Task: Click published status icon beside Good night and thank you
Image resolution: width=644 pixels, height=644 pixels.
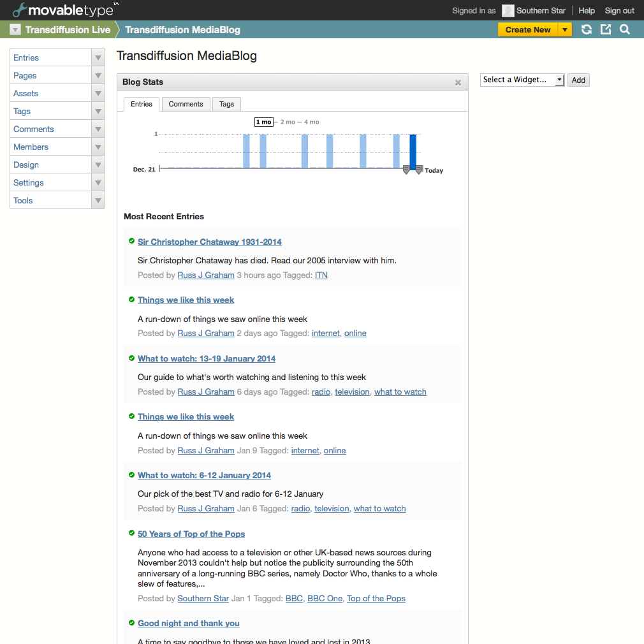Action: [x=131, y=623]
